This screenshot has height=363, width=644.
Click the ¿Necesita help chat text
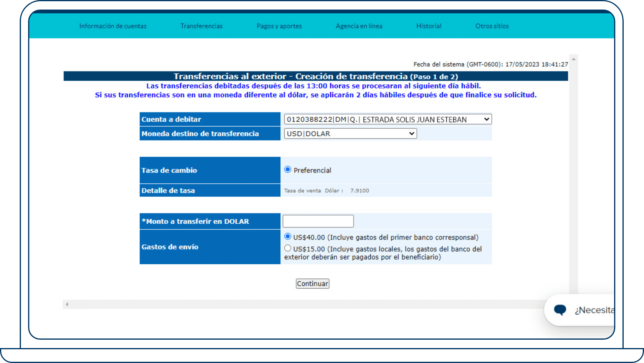(594, 310)
